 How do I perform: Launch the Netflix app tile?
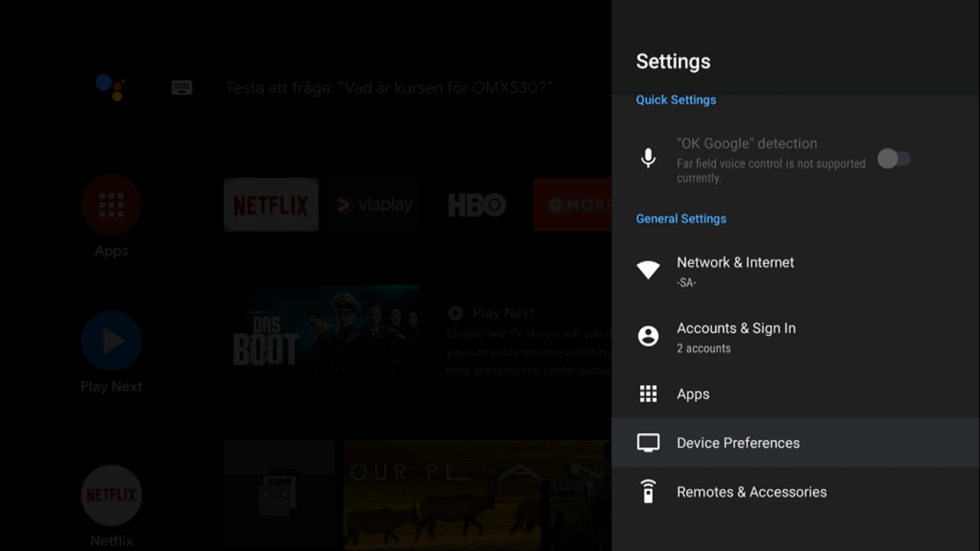(271, 204)
